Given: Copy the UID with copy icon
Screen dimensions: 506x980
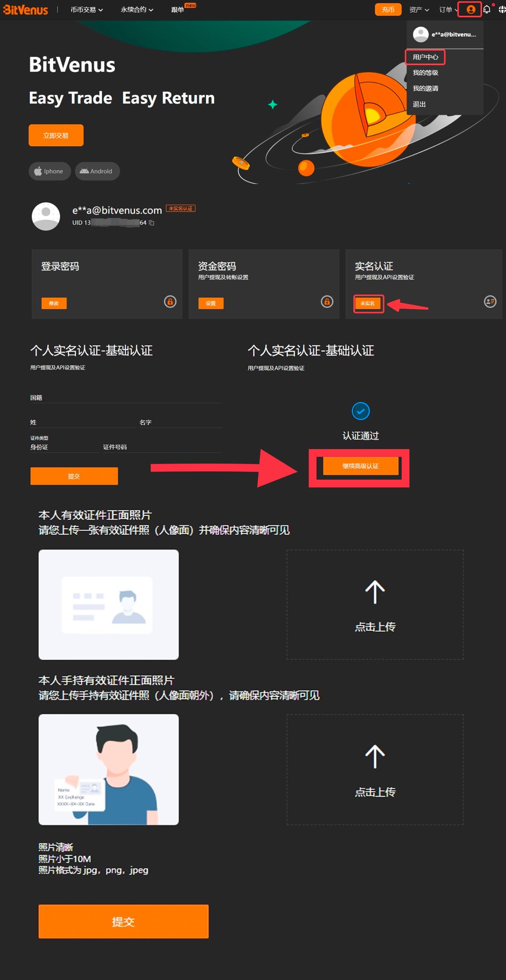Looking at the screenshot, I should click(151, 223).
